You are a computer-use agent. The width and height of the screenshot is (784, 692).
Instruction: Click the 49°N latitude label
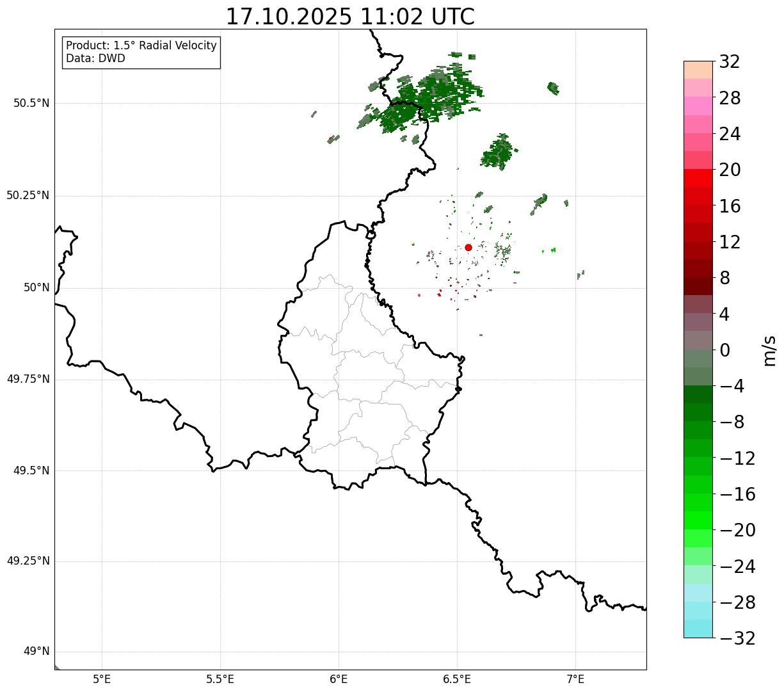click(x=36, y=652)
